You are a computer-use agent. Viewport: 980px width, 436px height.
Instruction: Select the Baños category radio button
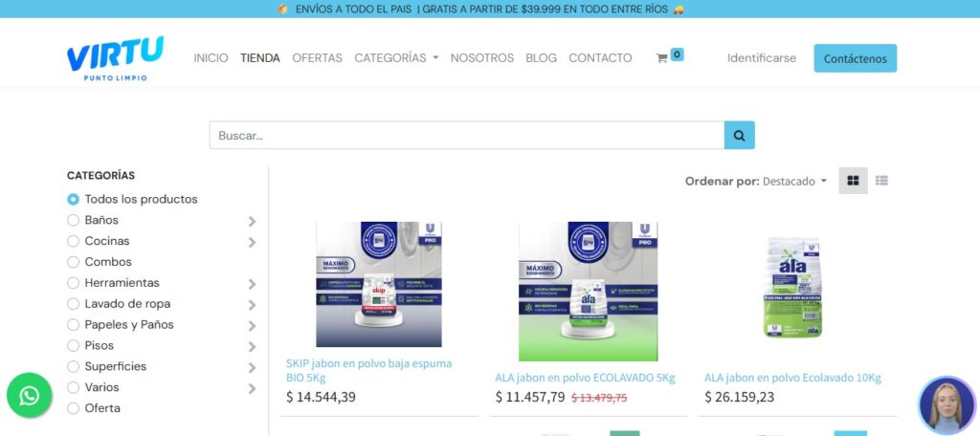74,220
